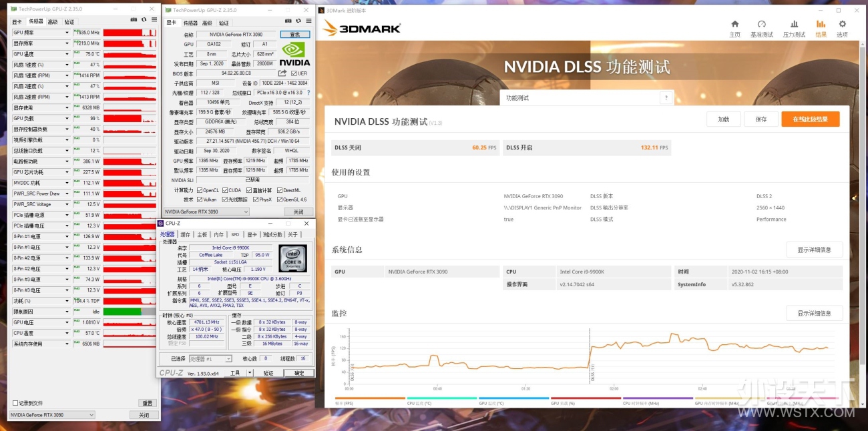
Task: Toggle the CUDA checkbox in GPU-Z
Action: click(x=224, y=190)
